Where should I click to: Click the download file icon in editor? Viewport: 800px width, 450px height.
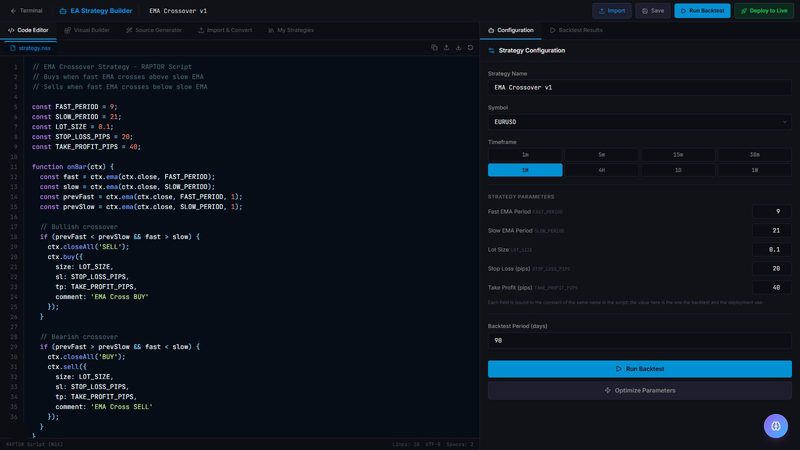458,47
